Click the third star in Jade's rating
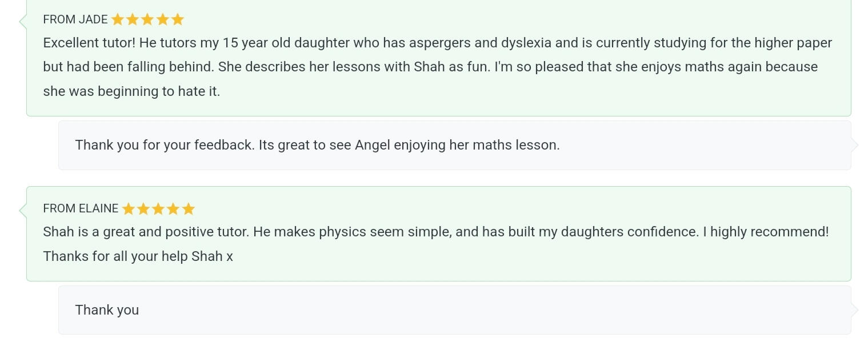The height and width of the screenshot is (346, 868). (x=147, y=20)
